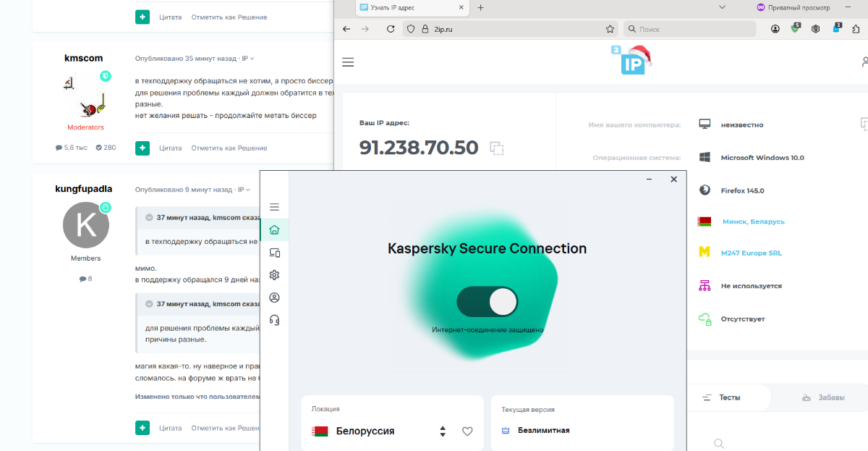Image resolution: width=868 pixels, height=451 pixels.
Task: Open kmscom user profile name link
Action: tap(84, 58)
